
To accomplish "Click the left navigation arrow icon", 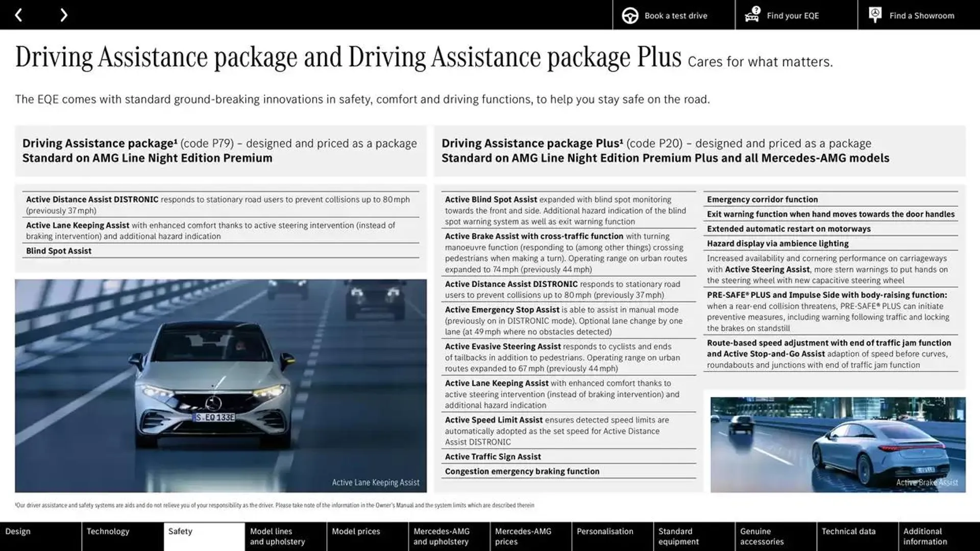I will 18,14.
